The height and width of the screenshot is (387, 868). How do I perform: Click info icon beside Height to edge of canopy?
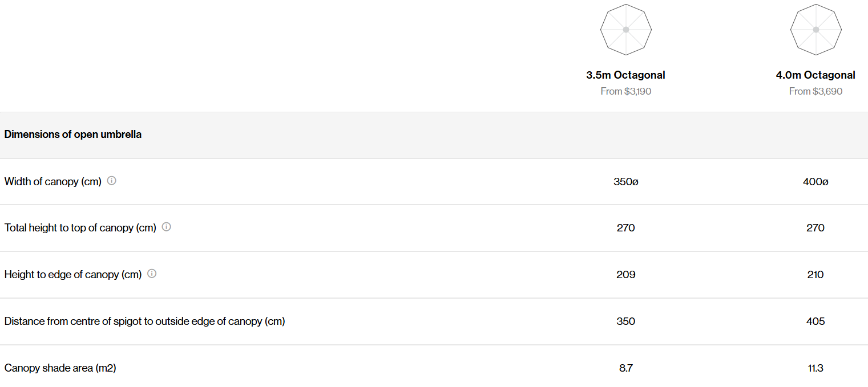(x=152, y=274)
